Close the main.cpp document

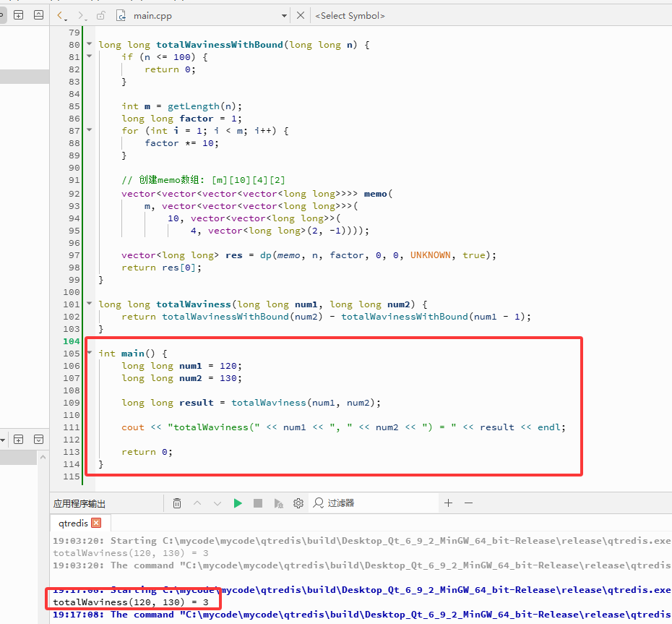[301, 16]
